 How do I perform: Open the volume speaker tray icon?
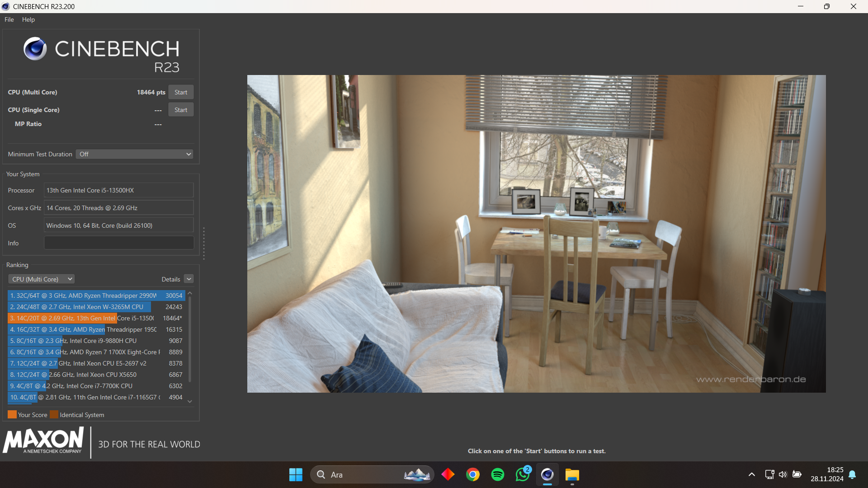point(783,474)
